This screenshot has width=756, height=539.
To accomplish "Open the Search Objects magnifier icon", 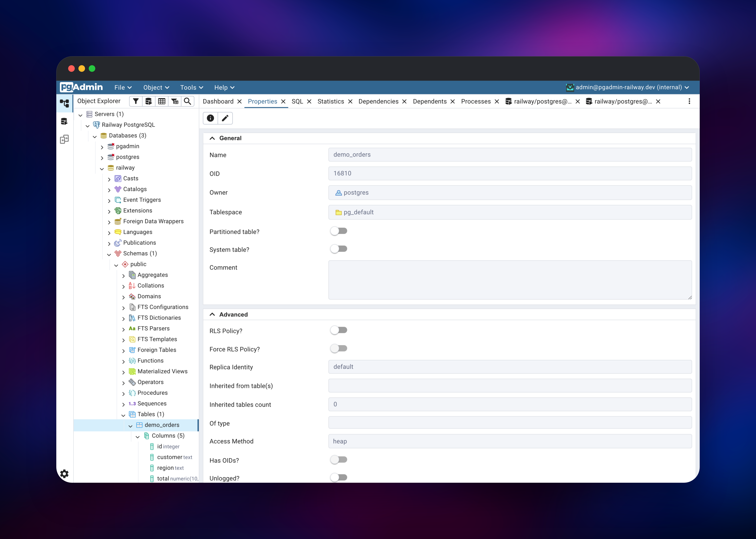I will 188,101.
